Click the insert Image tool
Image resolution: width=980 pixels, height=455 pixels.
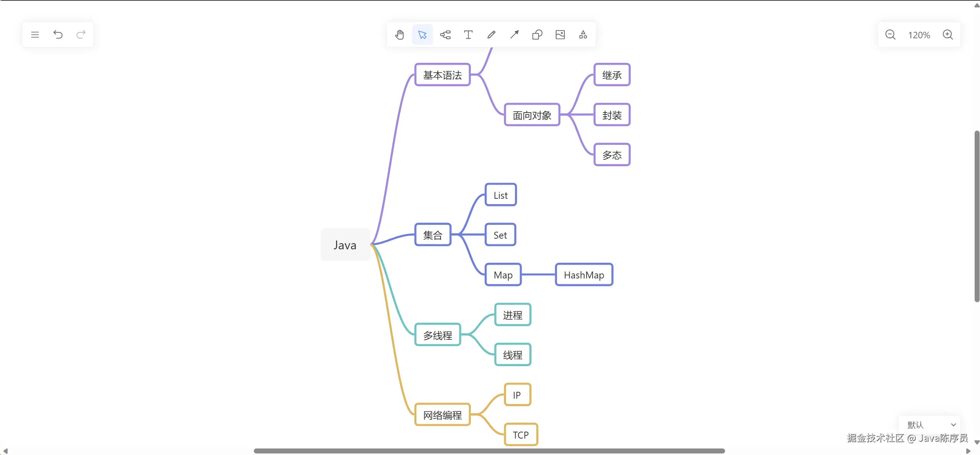click(560, 35)
